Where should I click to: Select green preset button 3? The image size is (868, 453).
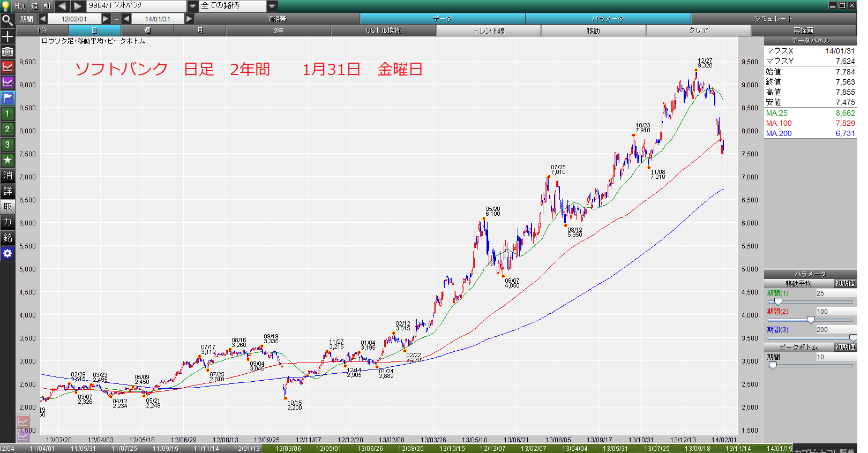8,145
